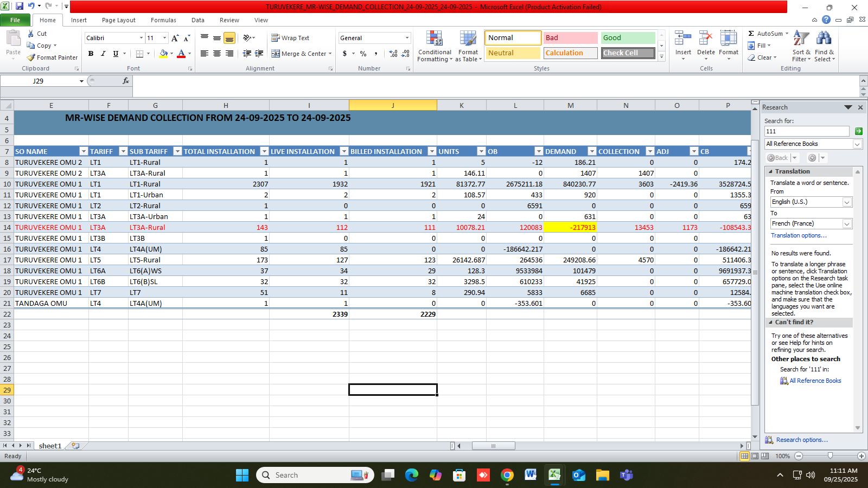Toggle Bold formatting
The image size is (868, 488).
click(91, 54)
